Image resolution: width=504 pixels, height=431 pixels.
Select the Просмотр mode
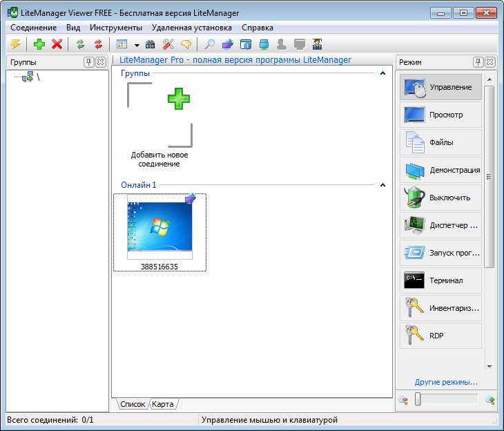coord(440,115)
